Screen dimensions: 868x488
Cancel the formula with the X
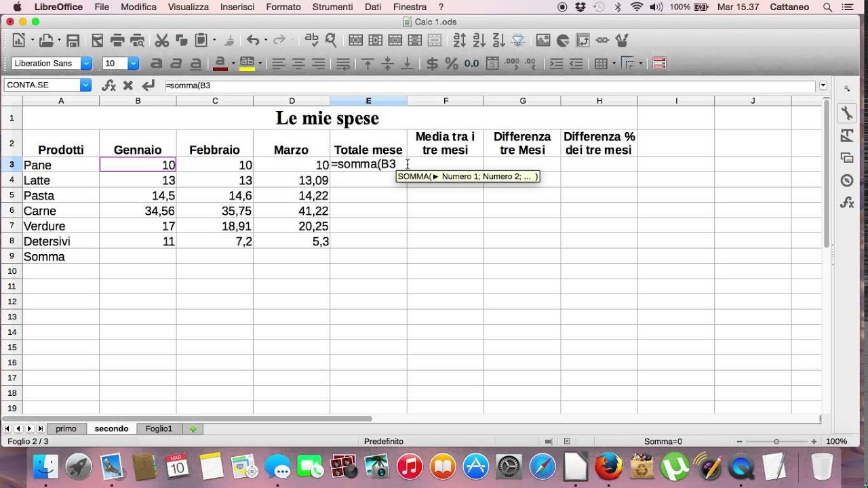(x=127, y=85)
